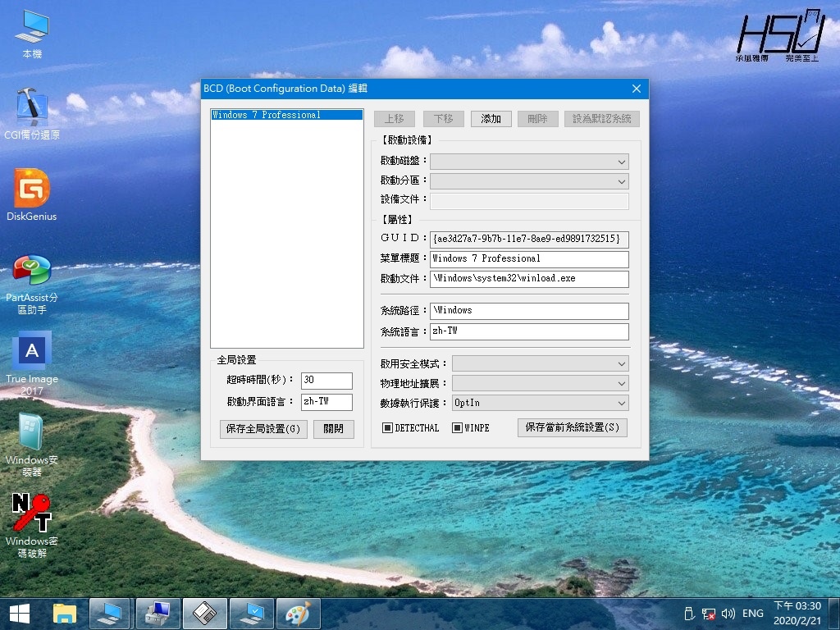The width and height of the screenshot is (840, 630).
Task: Open the paint palette taskbar icon
Action: point(299,614)
